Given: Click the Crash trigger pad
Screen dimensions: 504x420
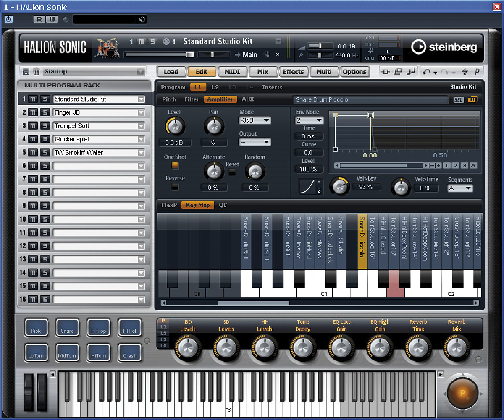Looking at the screenshot, I should [x=129, y=353].
